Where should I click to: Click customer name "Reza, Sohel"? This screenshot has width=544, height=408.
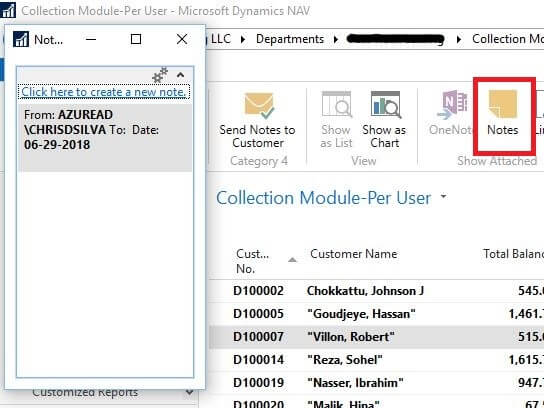point(345,360)
